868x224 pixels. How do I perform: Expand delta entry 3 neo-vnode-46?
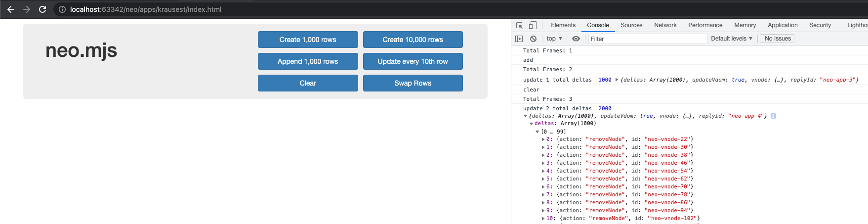point(543,163)
